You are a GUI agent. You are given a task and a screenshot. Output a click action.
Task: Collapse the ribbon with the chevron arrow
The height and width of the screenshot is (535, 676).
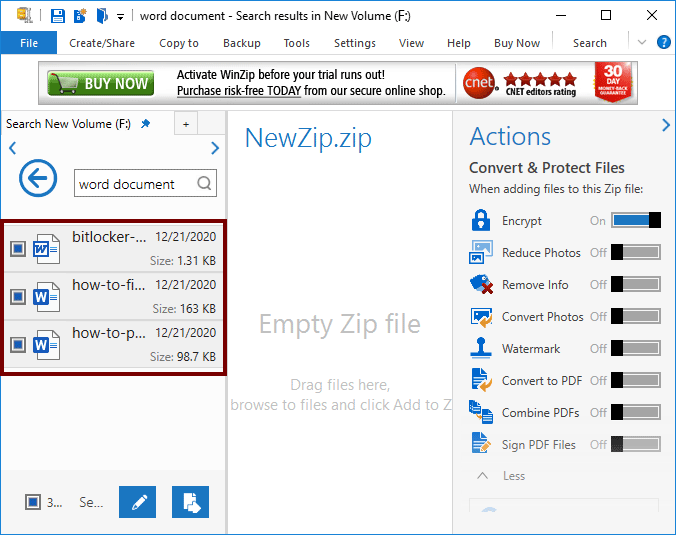tap(642, 42)
